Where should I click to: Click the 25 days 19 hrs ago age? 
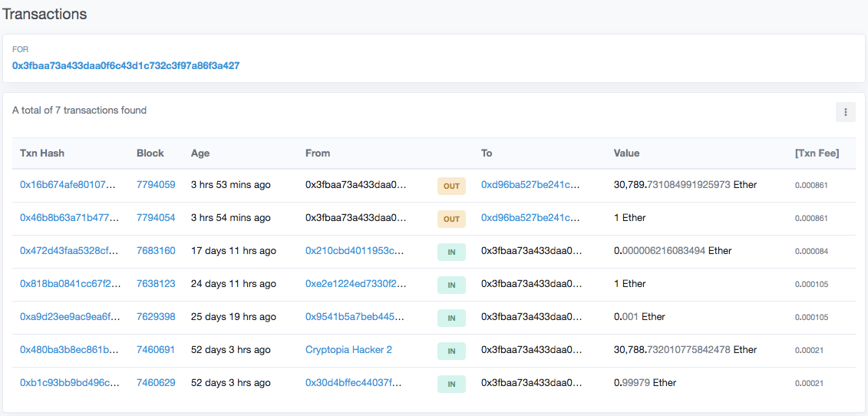point(233,317)
